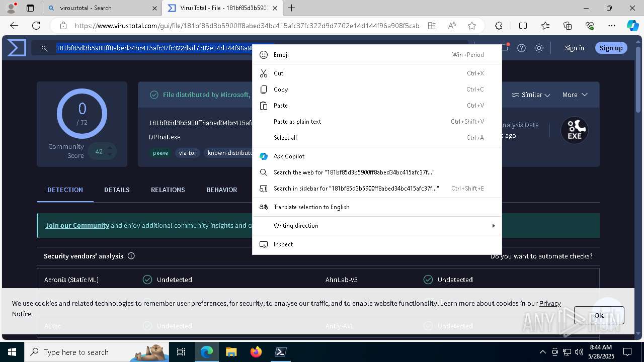
Task: Expand the Writing direction submenu
Action: (377, 226)
